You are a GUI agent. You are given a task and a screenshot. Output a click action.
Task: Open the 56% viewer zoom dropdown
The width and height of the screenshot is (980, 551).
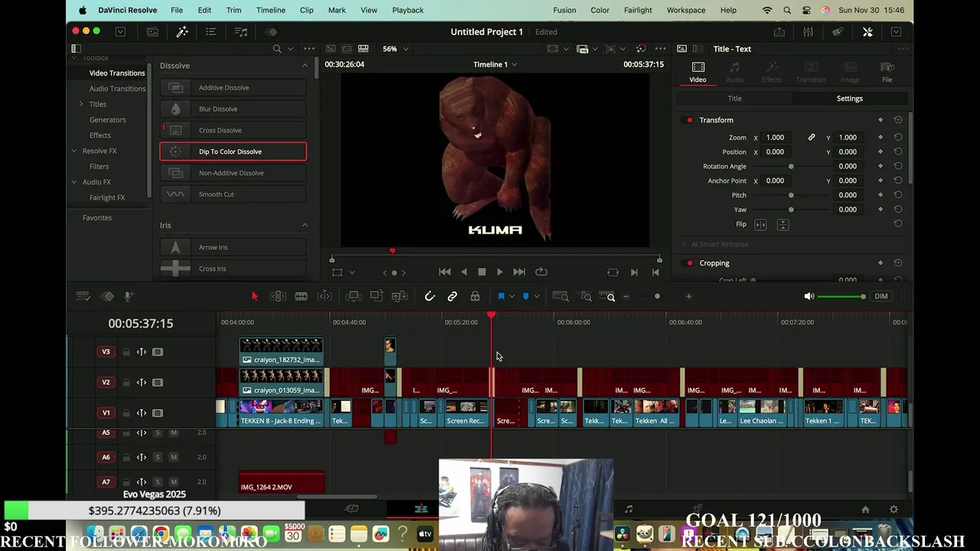click(x=396, y=49)
